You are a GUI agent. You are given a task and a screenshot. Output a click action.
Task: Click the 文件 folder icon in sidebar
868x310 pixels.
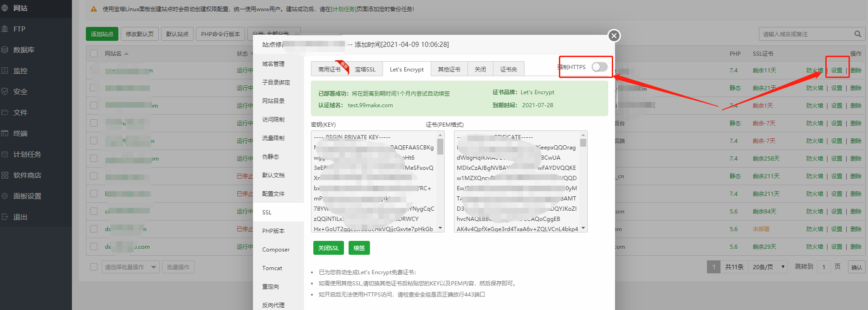coord(5,112)
